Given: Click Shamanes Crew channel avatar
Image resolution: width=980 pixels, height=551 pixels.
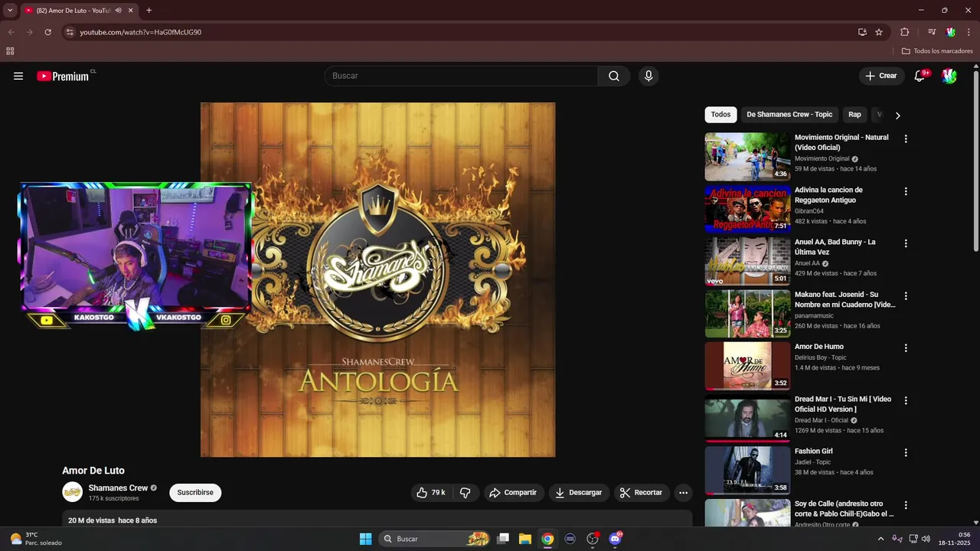Looking at the screenshot, I should click(72, 492).
